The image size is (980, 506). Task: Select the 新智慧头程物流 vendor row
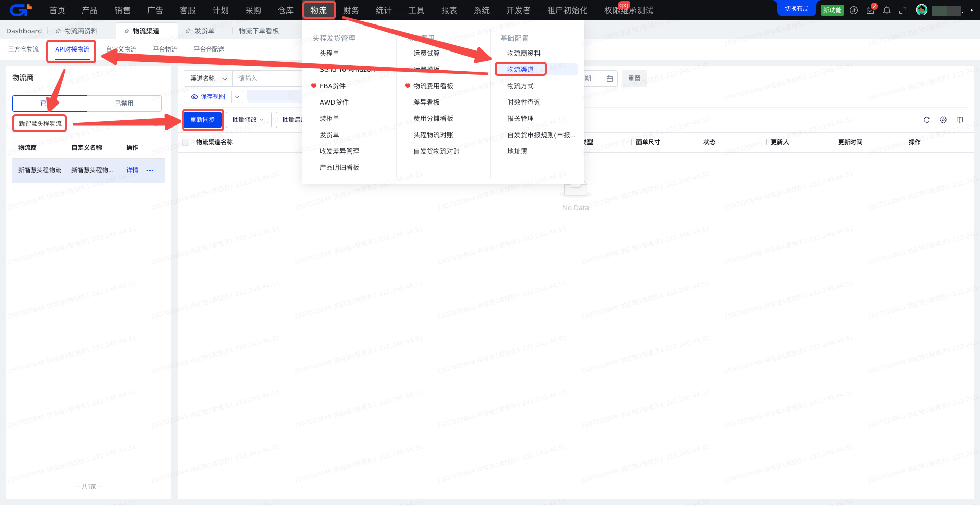coord(89,170)
